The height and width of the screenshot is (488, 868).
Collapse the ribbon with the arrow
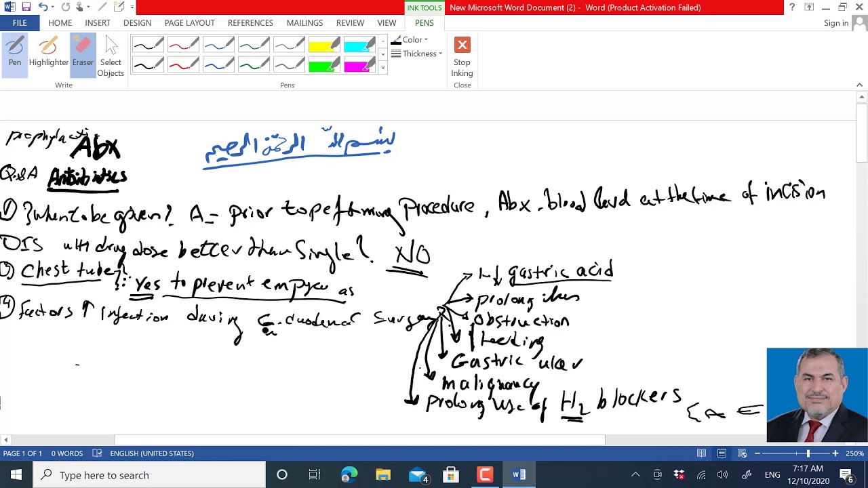click(860, 85)
